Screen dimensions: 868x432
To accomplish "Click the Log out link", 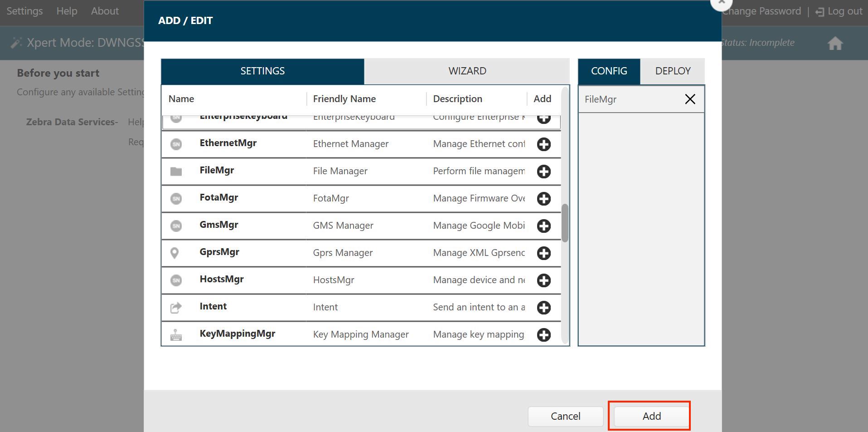I will point(844,11).
